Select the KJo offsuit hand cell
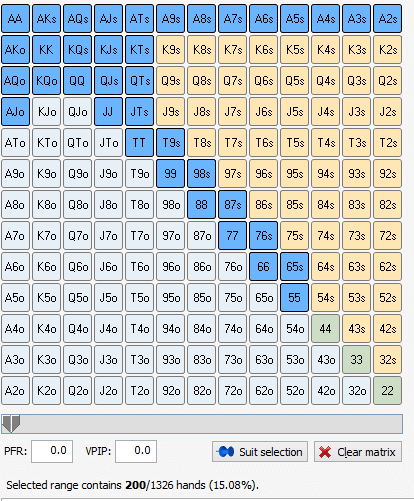This screenshot has width=414, height=501. point(46,112)
